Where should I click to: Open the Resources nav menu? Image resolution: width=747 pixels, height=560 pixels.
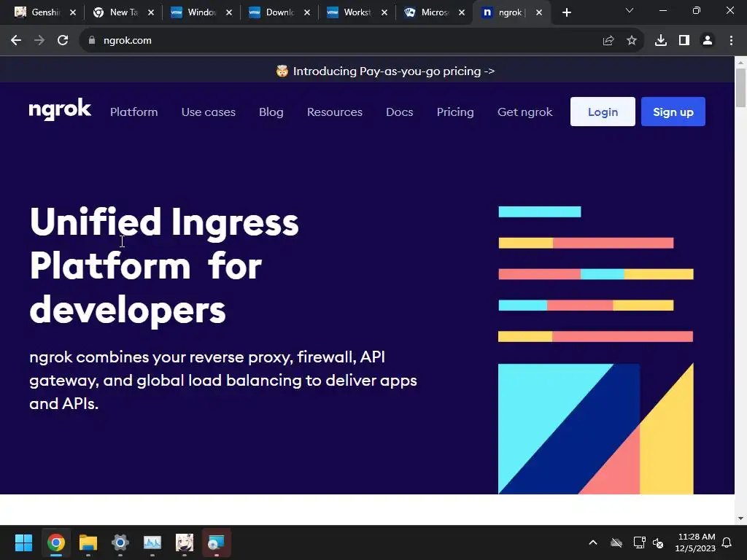334,112
